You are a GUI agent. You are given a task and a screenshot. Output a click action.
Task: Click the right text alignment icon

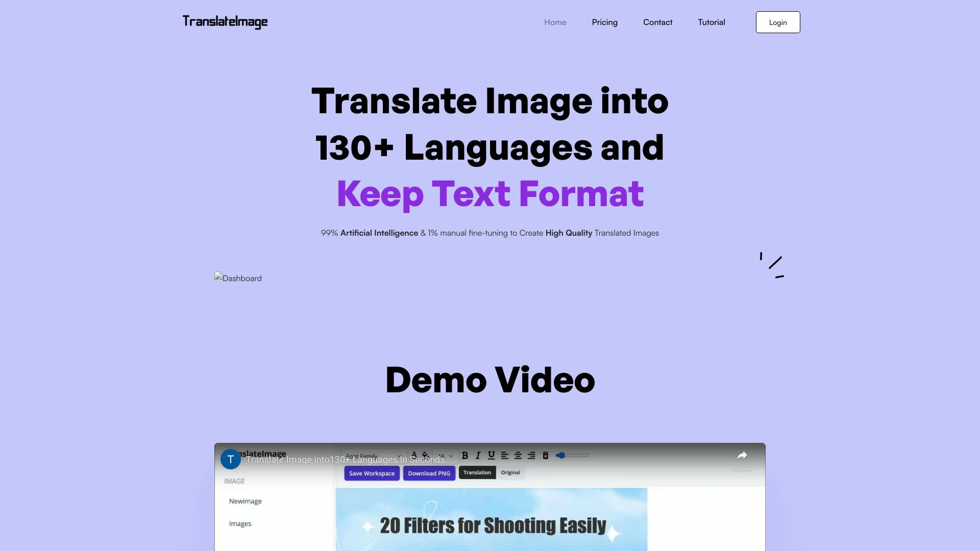tap(532, 456)
